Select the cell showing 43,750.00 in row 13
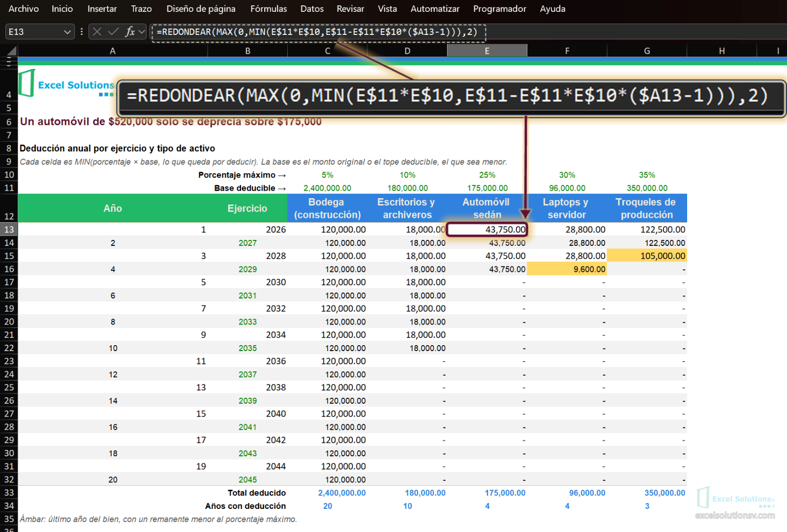787x532 pixels. [487, 230]
